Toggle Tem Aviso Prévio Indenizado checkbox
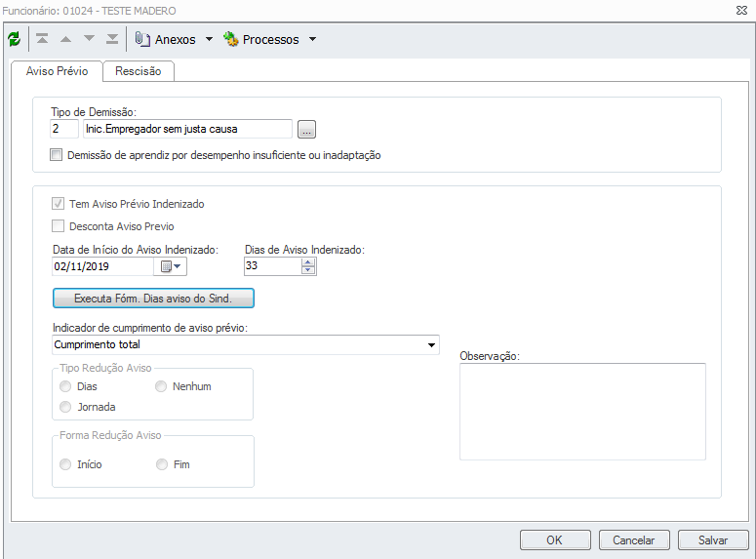The height and width of the screenshot is (559, 756). pos(58,204)
